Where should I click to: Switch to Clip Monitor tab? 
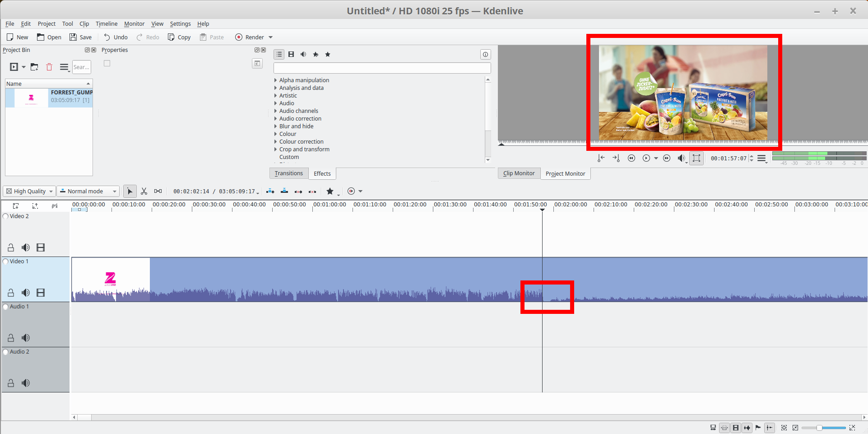(x=519, y=173)
